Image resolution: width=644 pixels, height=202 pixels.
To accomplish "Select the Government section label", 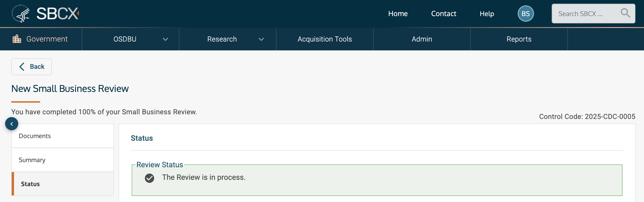I will click(x=47, y=39).
